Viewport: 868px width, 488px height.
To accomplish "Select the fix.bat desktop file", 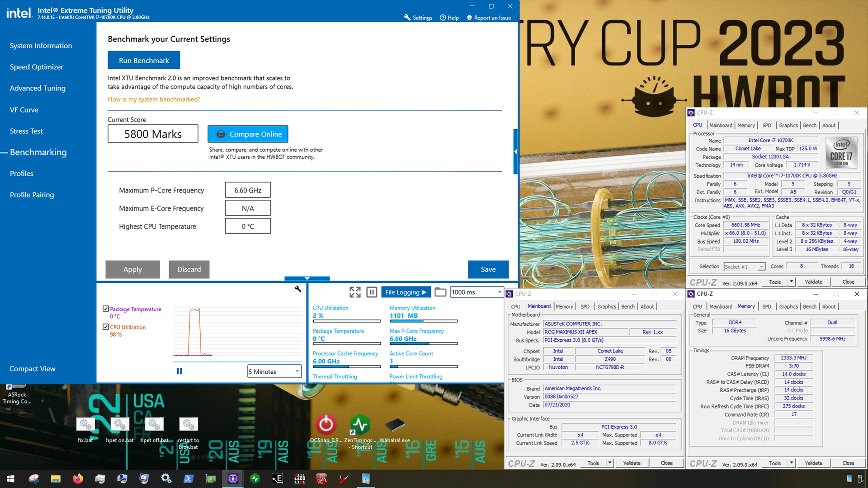I will click(85, 430).
